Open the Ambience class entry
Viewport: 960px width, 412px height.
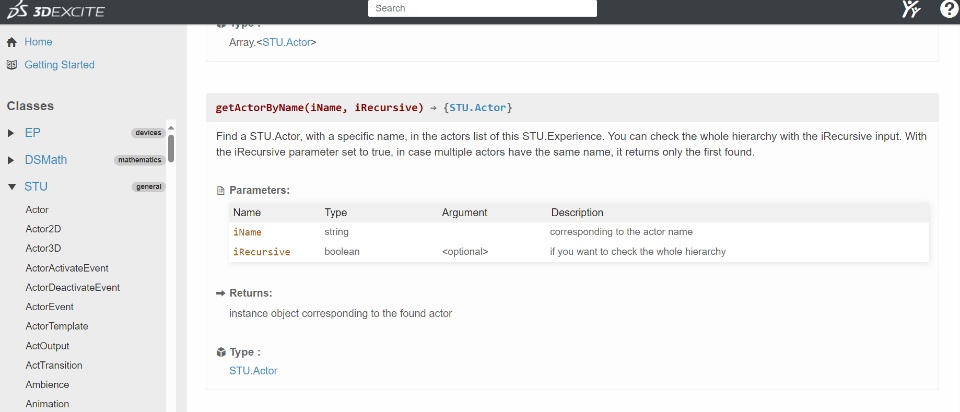tap(47, 384)
